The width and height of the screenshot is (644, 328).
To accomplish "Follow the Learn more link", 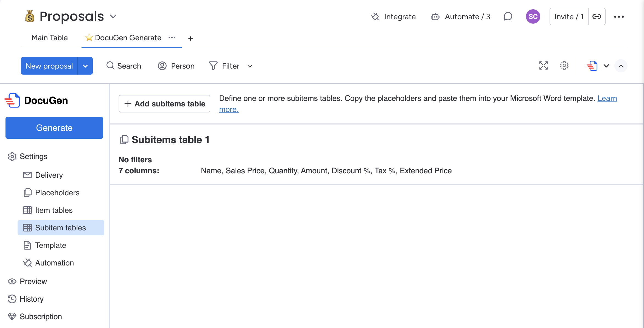I will tap(607, 98).
